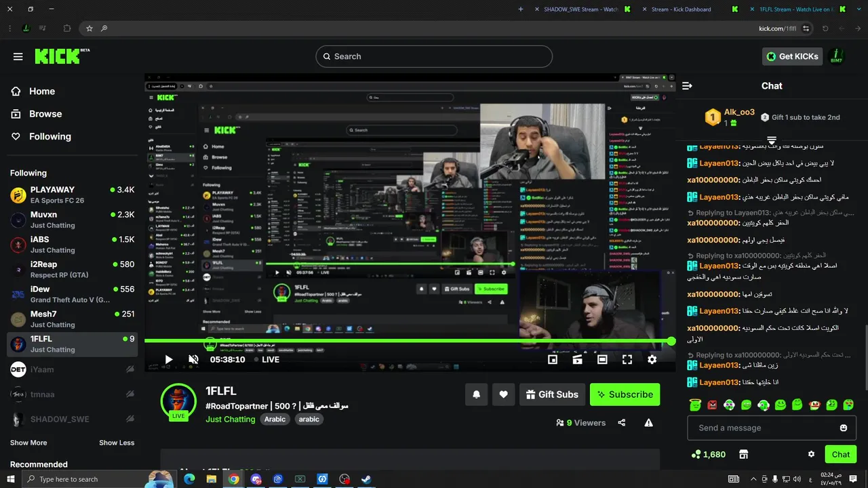Collapse list with Show Less
This screenshot has width=868, height=488.
[x=117, y=443]
